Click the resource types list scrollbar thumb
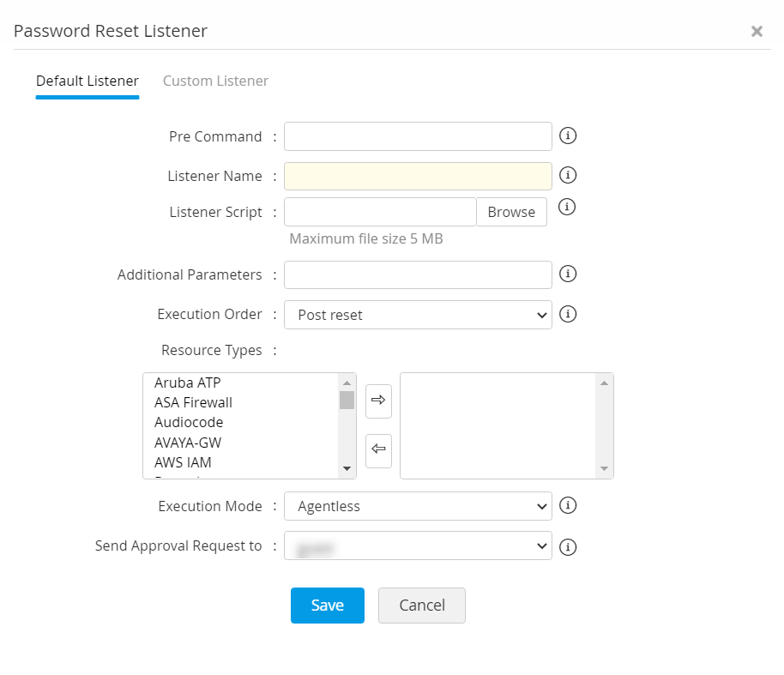The height and width of the screenshot is (675, 784). click(x=347, y=400)
